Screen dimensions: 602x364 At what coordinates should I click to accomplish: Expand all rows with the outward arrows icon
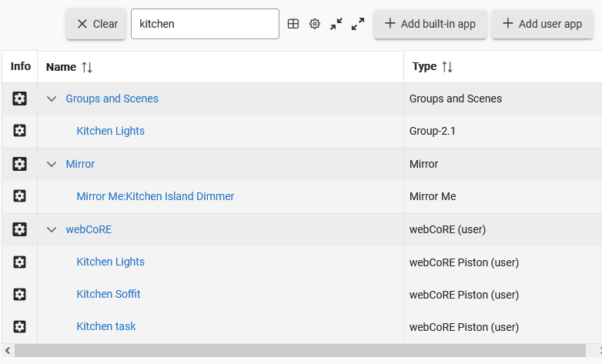click(x=358, y=24)
